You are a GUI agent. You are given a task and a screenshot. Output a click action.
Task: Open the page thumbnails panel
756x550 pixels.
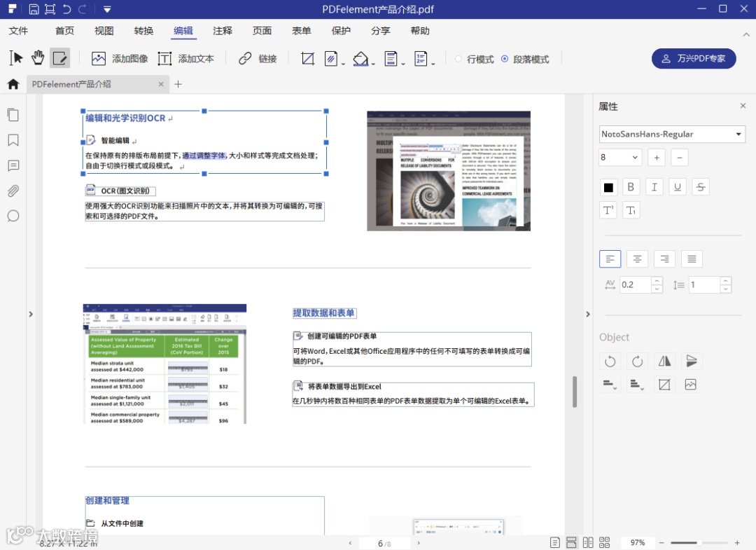click(x=13, y=115)
